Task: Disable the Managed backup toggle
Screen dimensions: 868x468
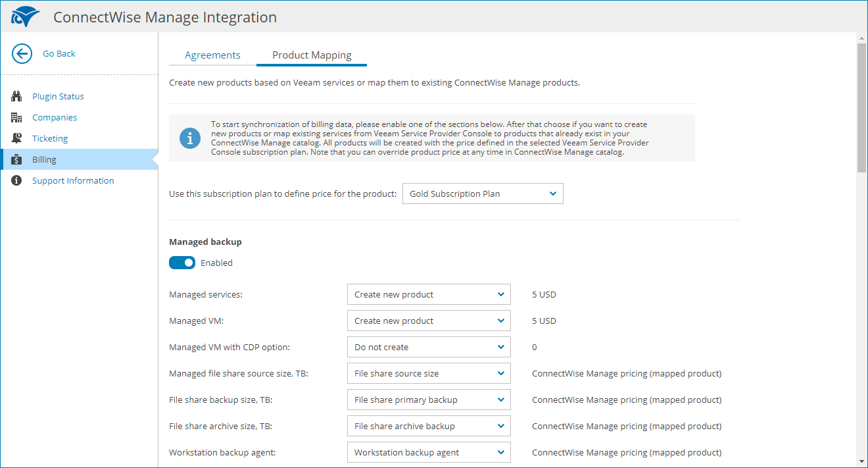Action: (x=182, y=263)
